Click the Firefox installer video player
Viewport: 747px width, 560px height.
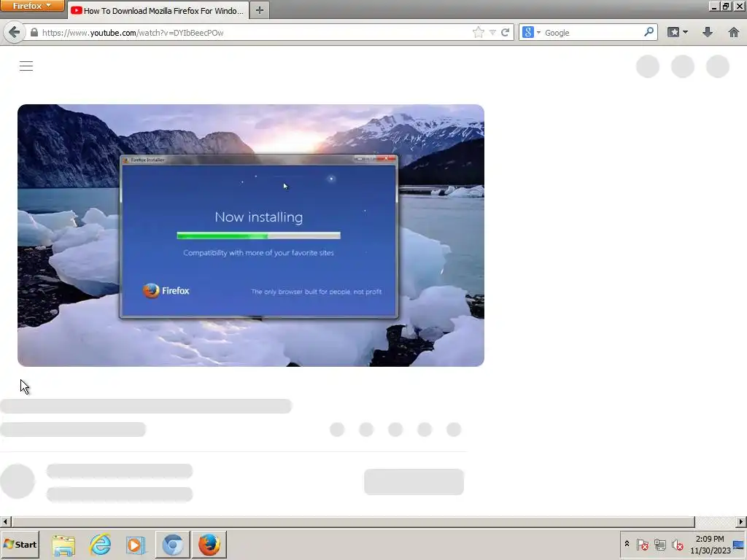click(251, 236)
